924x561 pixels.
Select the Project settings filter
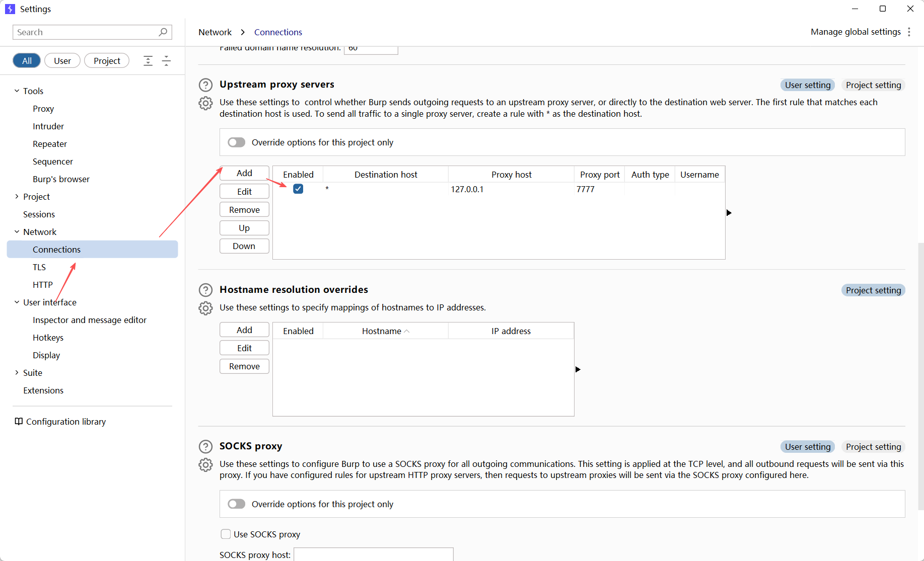pos(107,61)
